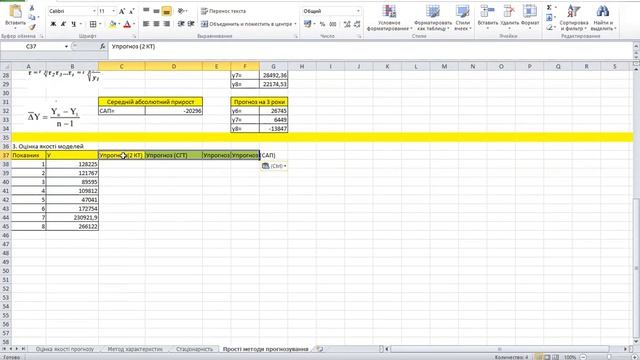The width and height of the screenshot is (640, 360).
Task: Decrease decimal places icon
Action: [x=357, y=24]
